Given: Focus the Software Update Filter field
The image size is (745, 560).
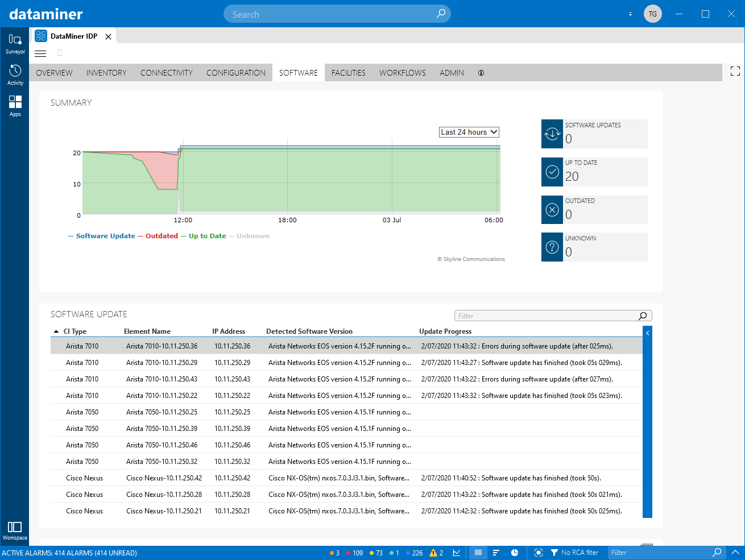Looking at the screenshot, I should click(x=553, y=316).
